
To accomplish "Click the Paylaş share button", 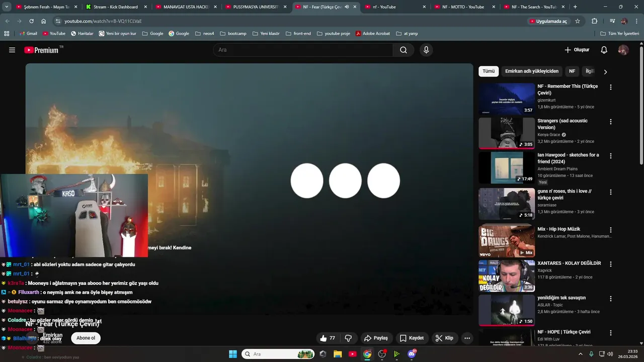I will coord(376,338).
